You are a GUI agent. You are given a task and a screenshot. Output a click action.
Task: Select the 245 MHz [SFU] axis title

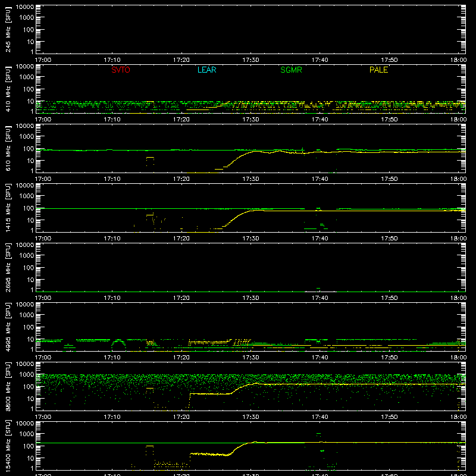pos(8,29)
